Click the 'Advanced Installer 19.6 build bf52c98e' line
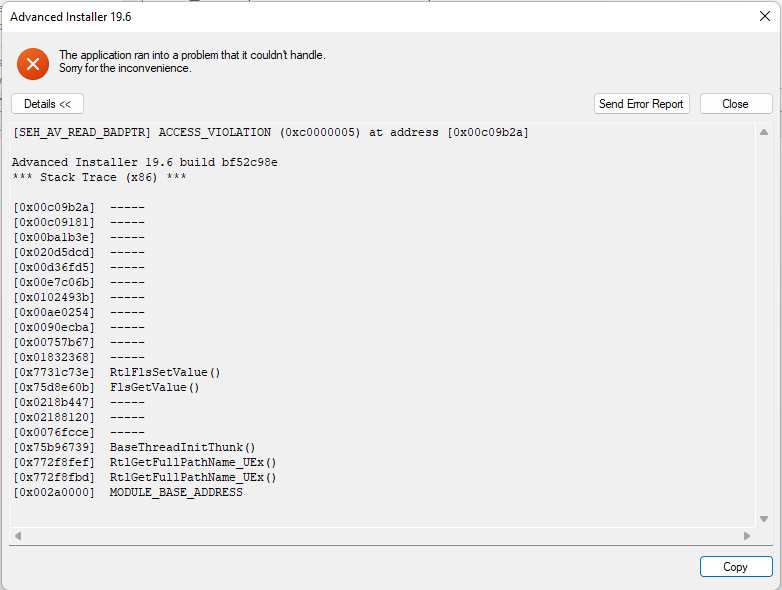The width and height of the screenshot is (782, 590). [x=145, y=163]
